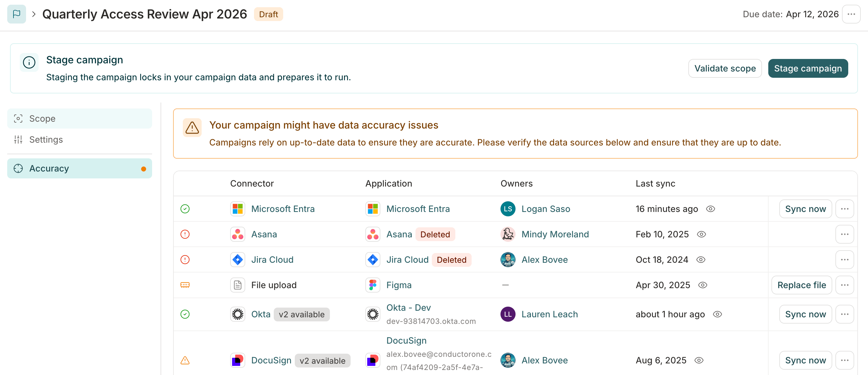The image size is (868, 375).
Task: Toggle eye icon next to Aug 6, 2025
Action: 699,360
